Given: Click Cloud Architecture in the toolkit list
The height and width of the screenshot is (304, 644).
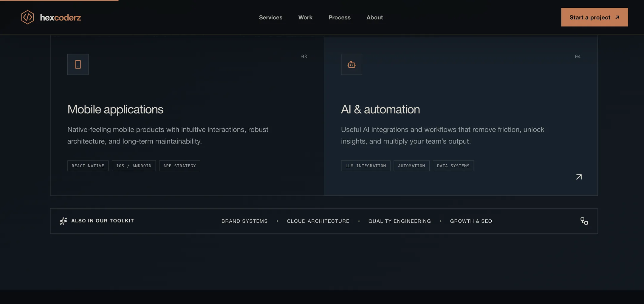Looking at the screenshot, I should point(318,221).
